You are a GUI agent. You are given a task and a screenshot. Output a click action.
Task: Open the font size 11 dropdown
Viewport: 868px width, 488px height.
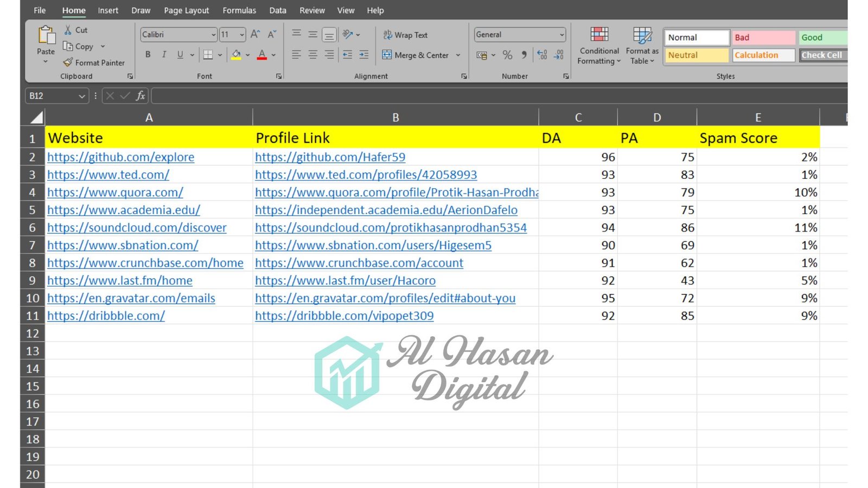(x=242, y=35)
